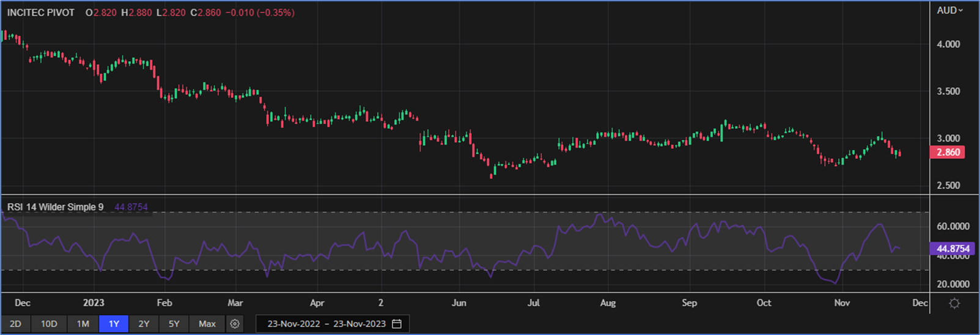The width and height of the screenshot is (980, 335).
Task: Click the 2023 label on time axis
Action: coord(94,303)
